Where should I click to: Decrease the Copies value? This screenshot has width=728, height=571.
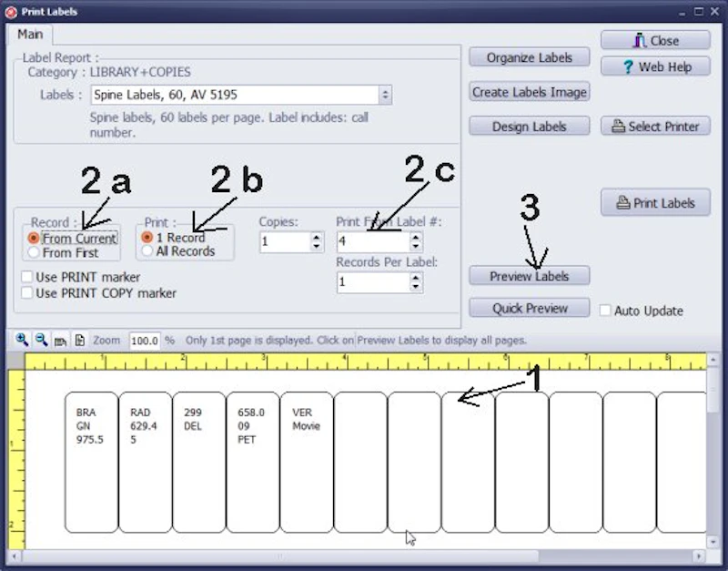pos(317,246)
